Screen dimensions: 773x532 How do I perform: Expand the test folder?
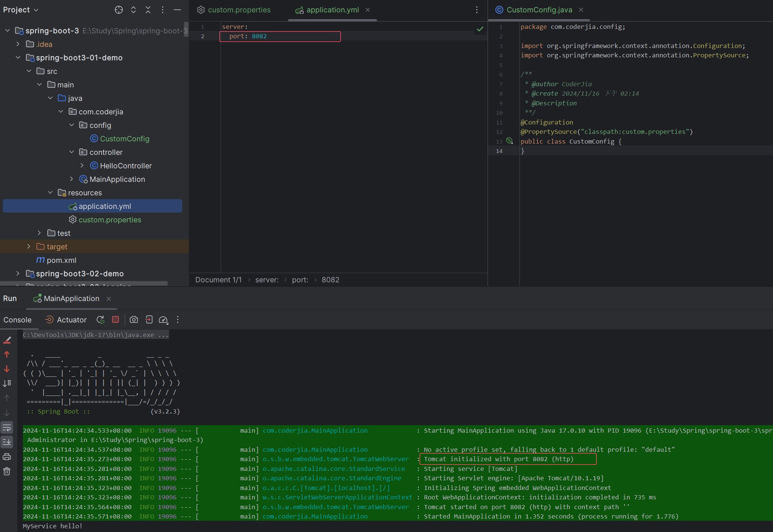[x=39, y=233]
